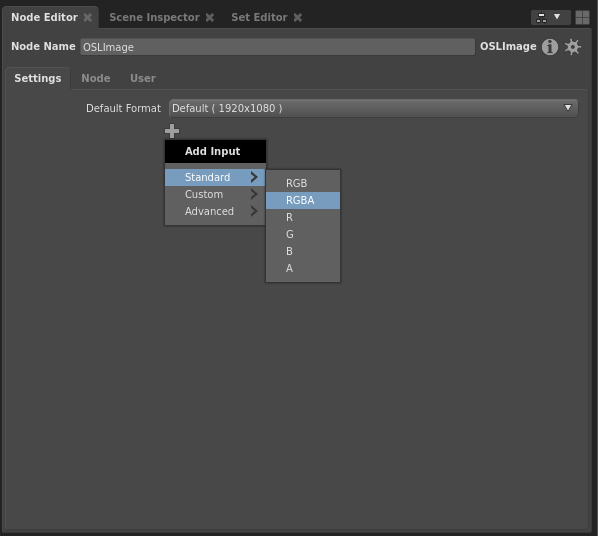
Task: Open the OSLImage node info icon
Action: tap(550, 47)
